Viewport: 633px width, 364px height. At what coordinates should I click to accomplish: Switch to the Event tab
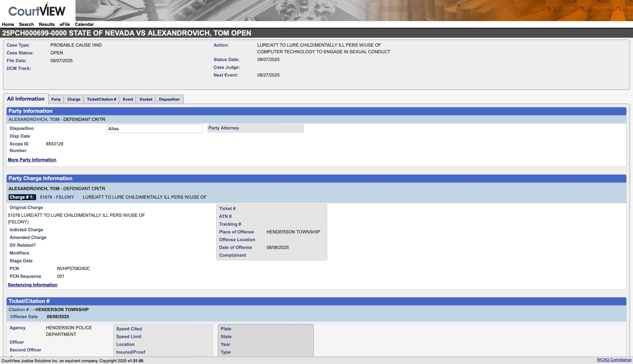[x=128, y=99]
